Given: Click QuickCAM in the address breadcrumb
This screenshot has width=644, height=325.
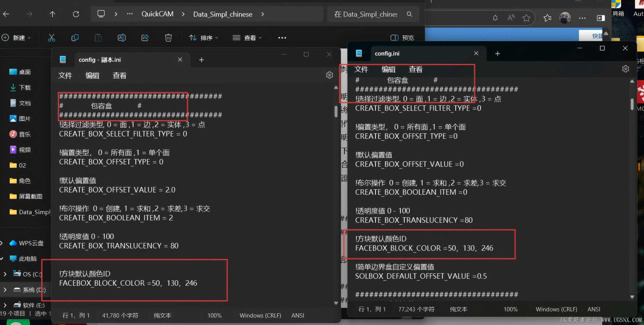Looking at the screenshot, I should (x=158, y=14).
